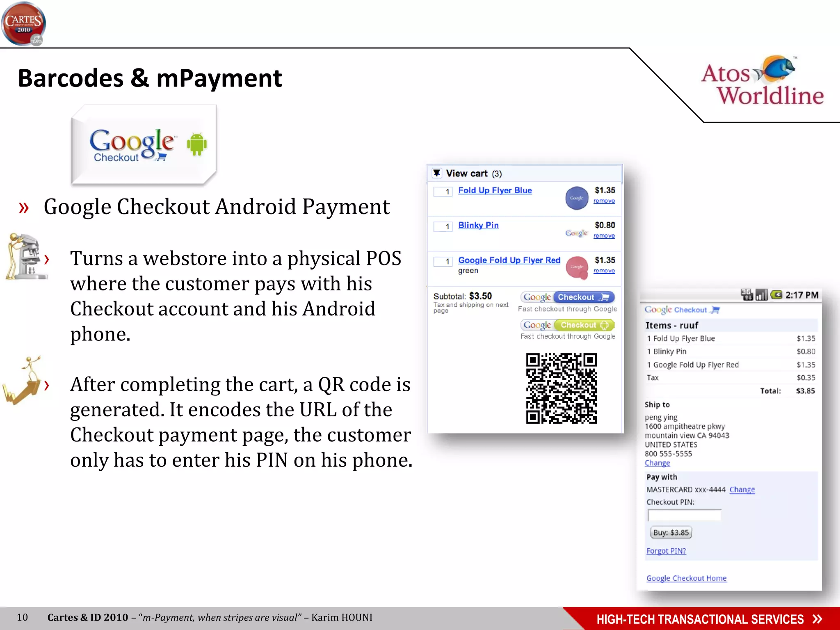This screenshot has width=840, height=630.
Task: Click '1 Fold Up Flyer Blue' phone row
Action: coord(731,338)
